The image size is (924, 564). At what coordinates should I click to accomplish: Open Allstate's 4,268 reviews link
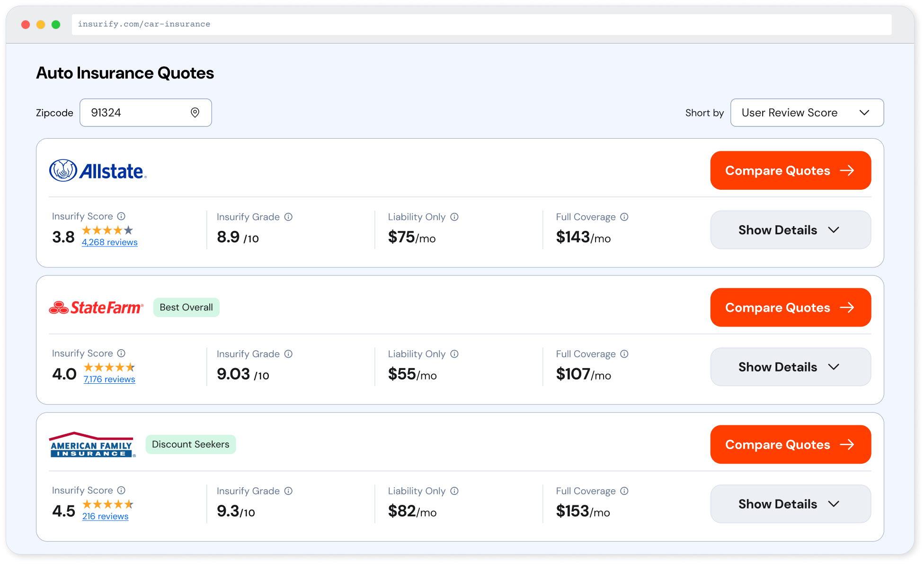(x=109, y=242)
